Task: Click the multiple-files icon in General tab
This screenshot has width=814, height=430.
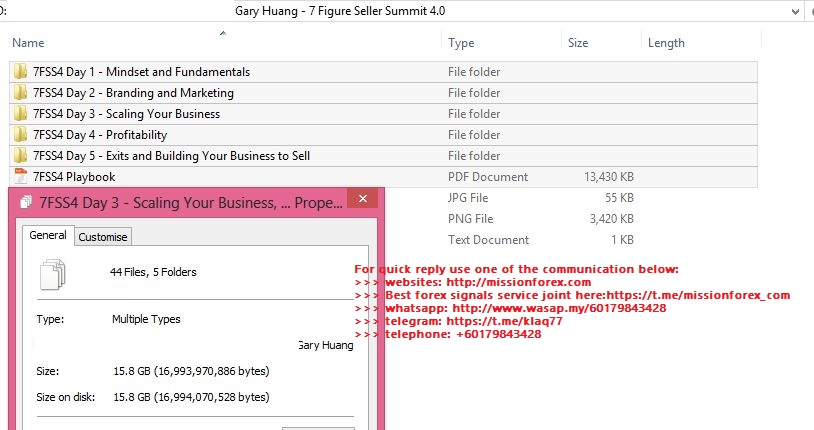Action: pos(52,274)
